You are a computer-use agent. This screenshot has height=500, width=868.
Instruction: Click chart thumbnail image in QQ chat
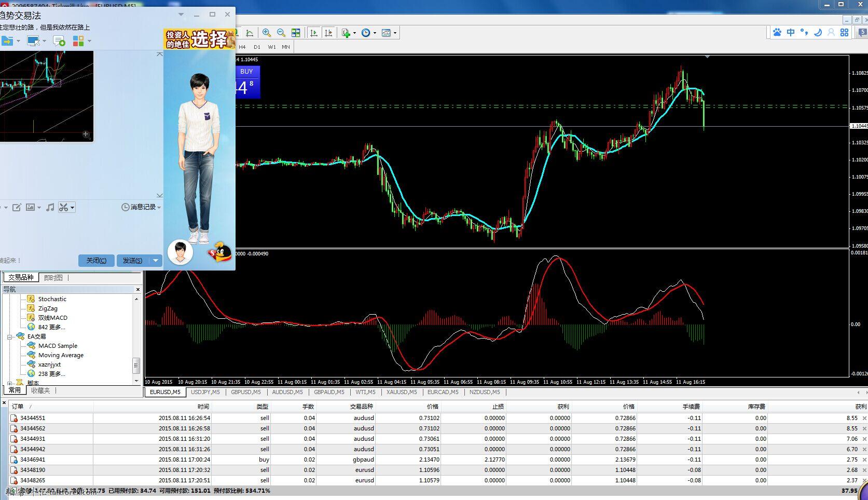(47, 96)
